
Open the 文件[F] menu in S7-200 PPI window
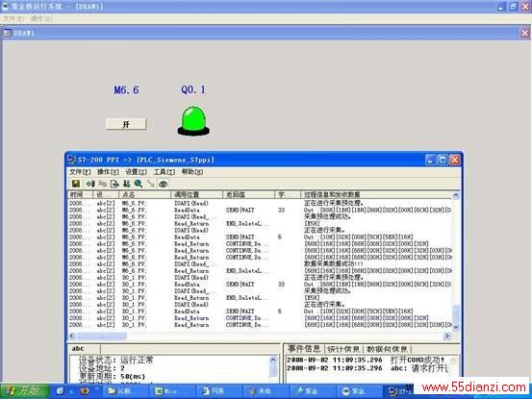click(80, 172)
